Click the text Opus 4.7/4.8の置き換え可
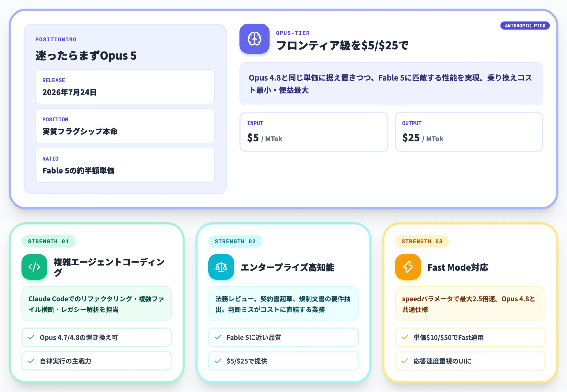 click(x=79, y=337)
